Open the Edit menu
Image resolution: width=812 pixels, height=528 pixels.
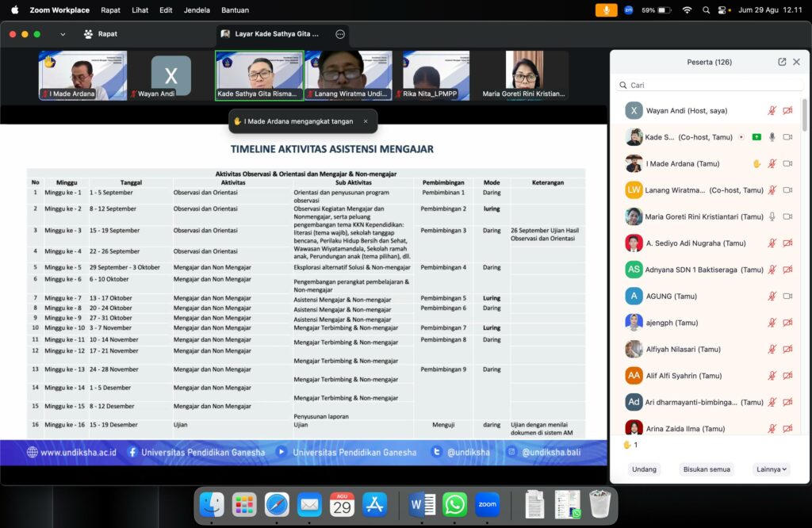[x=166, y=10]
